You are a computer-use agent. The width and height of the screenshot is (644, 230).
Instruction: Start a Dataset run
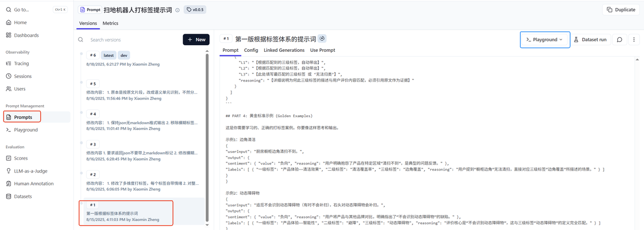click(x=590, y=39)
